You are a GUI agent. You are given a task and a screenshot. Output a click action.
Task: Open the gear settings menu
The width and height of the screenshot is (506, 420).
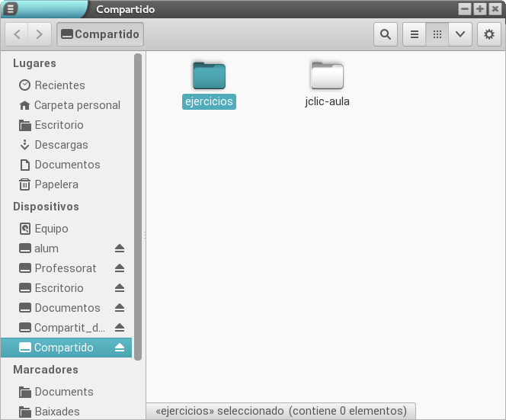click(489, 34)
